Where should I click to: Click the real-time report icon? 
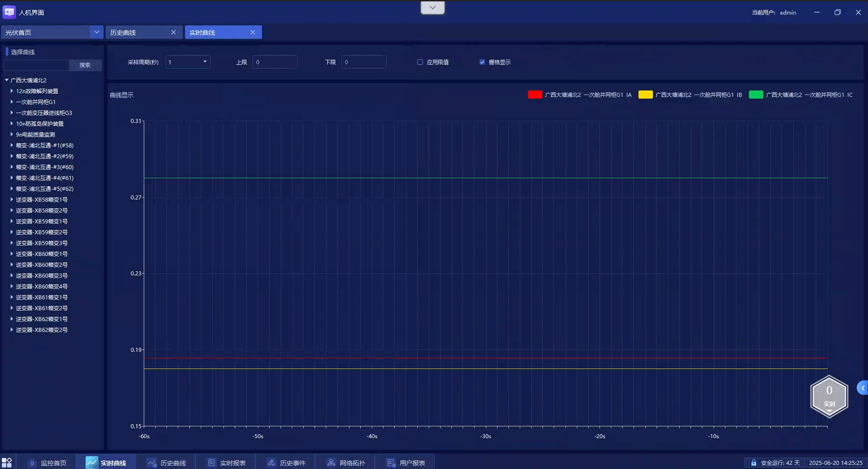pyautogui.click(x=211, y=462)
